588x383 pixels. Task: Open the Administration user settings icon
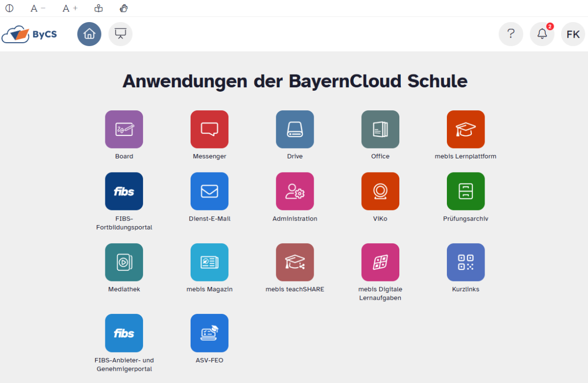294,191
